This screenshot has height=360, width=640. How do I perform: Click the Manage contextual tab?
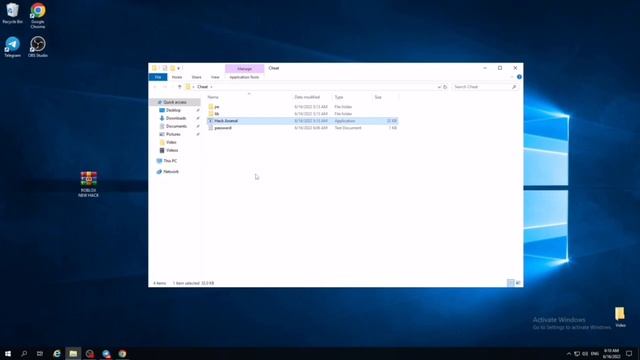tap(244, 69)
